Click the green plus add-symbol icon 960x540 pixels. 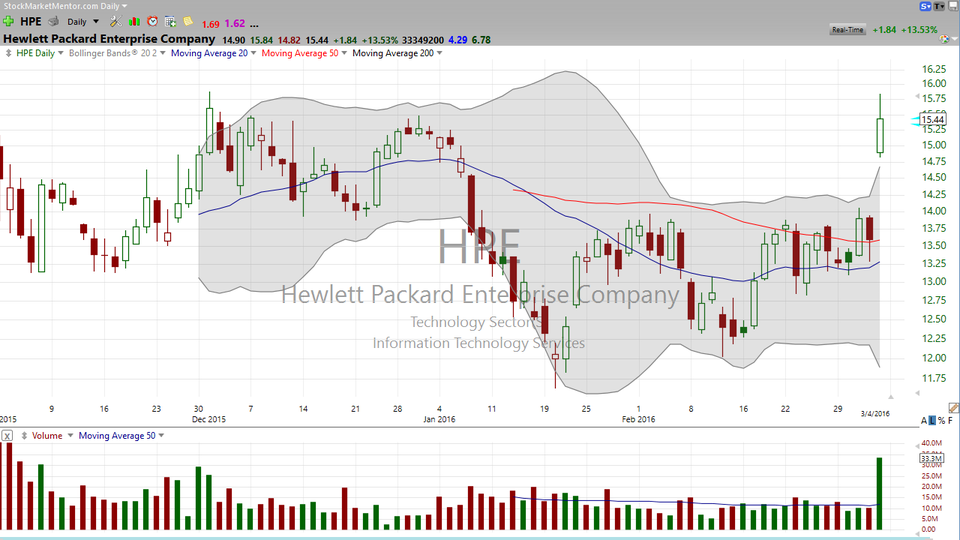[9, 21]
